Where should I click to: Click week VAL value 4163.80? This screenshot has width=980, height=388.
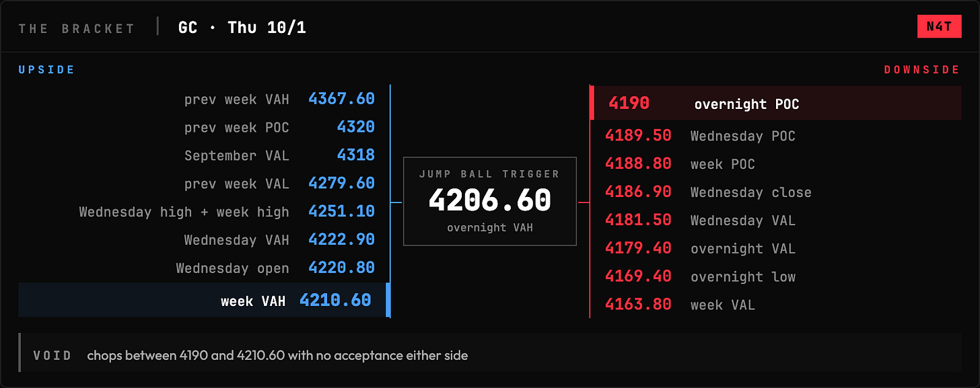point(638,305)
